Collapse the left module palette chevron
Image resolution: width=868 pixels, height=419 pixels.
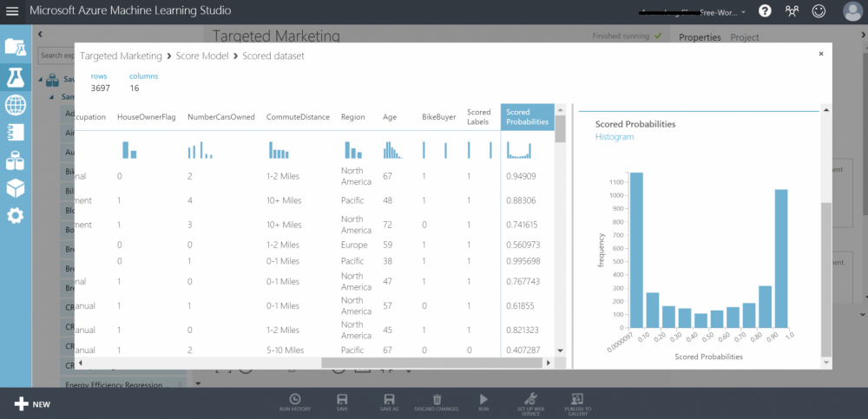tap(41, 35)
